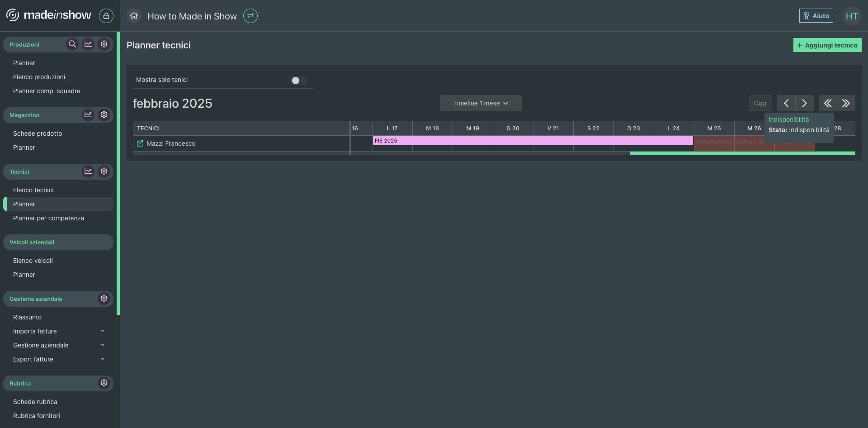Open Produzioni statistics chart icon
The width and height of the screenshot is (868, 428).
point(88,44)
